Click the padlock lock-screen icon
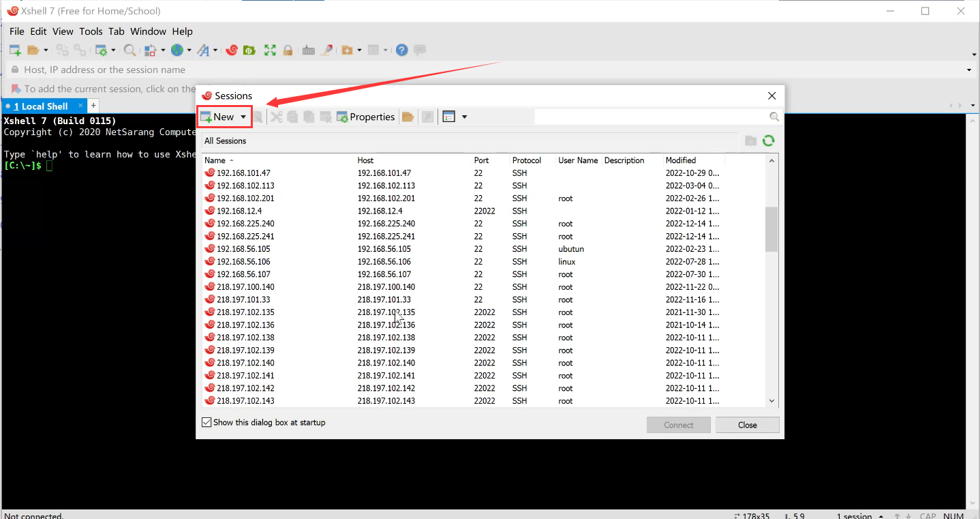980x519 pixels. click(288, 50)
